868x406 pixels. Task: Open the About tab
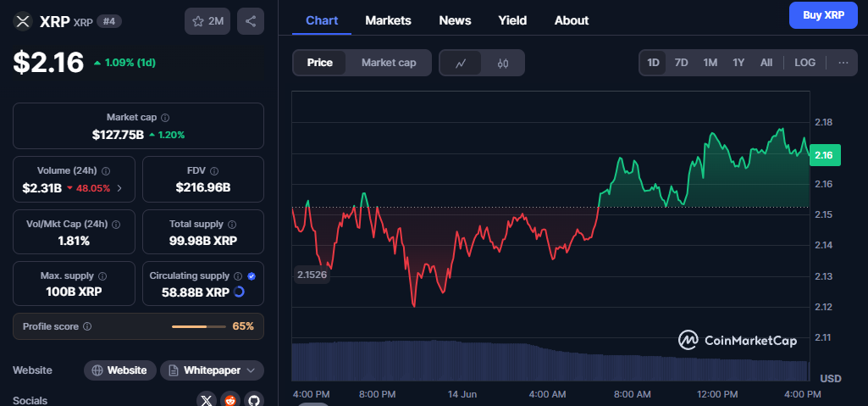pos(572,20)
